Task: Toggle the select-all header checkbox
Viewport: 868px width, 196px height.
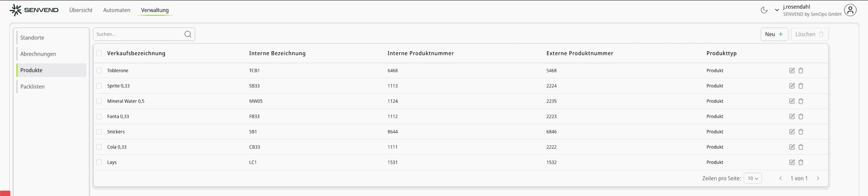Action: pyautogui.click(x=99, y=53)
